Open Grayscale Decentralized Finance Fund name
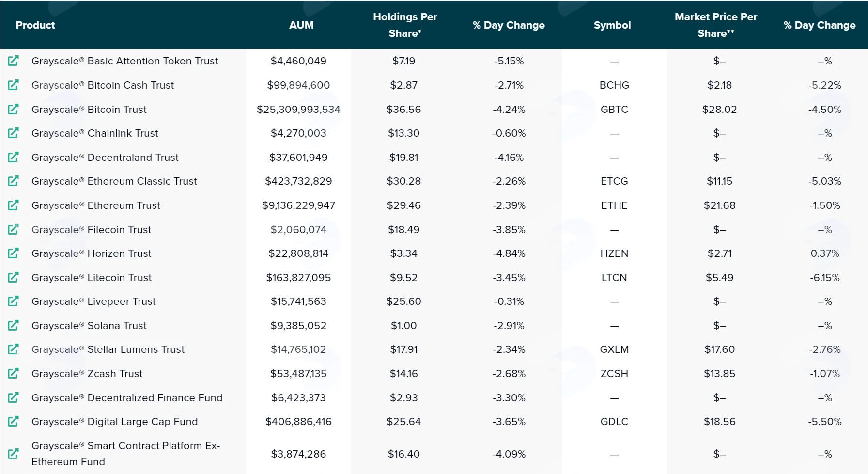 point(127,398)
